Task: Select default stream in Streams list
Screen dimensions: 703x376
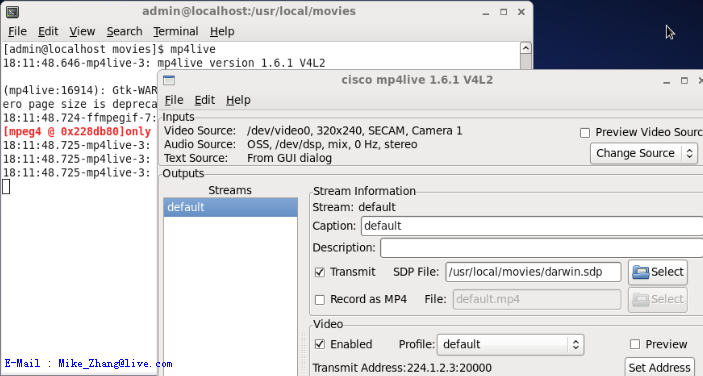Action: click(230, 207)
